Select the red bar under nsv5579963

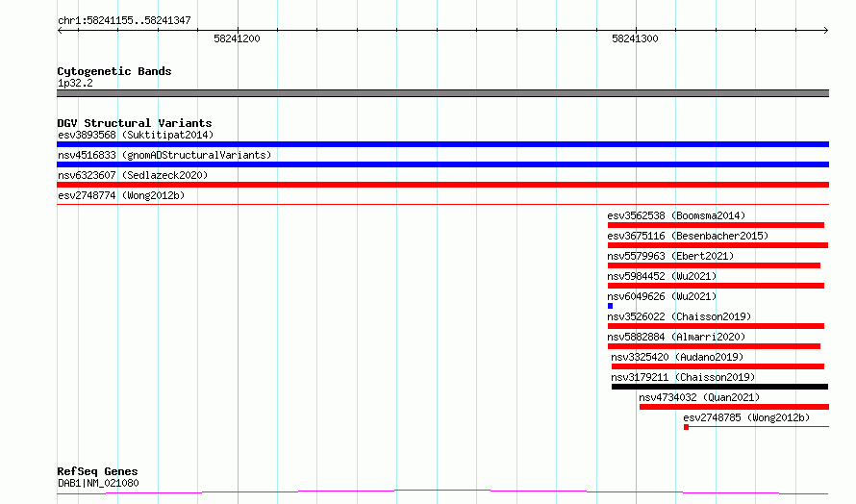714,265
